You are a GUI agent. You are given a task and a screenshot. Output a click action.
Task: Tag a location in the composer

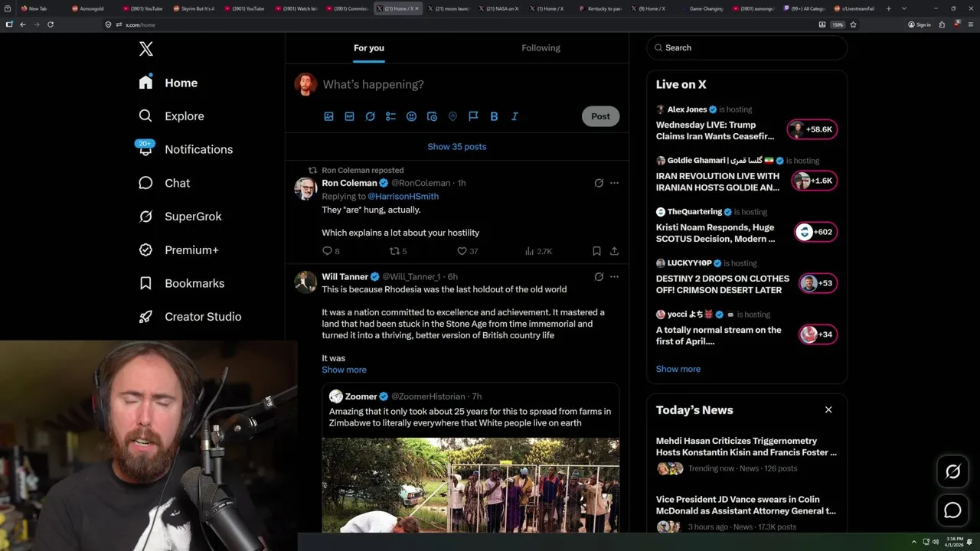click(452, 116)
